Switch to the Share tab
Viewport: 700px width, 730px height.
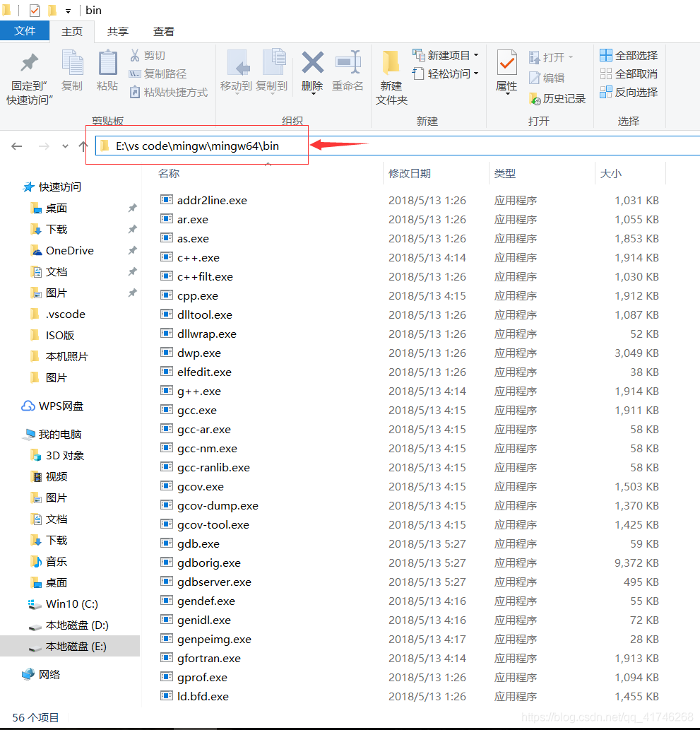pyautogui.click(x=118, y=31)
